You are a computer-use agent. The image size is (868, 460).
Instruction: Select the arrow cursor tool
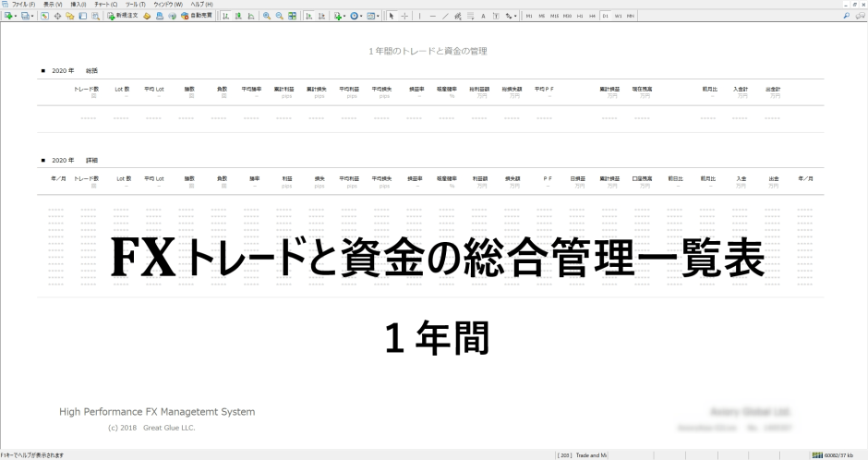click(392, 16)
